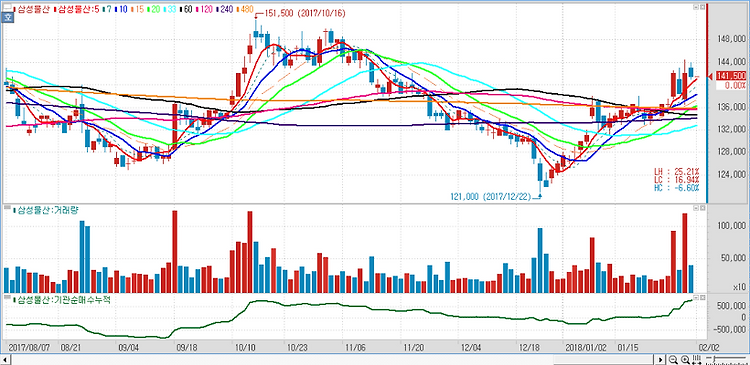Click the collapse handle left of 기관순매수누적 label
The image size is (750, 365).
[x=7, y=297]
